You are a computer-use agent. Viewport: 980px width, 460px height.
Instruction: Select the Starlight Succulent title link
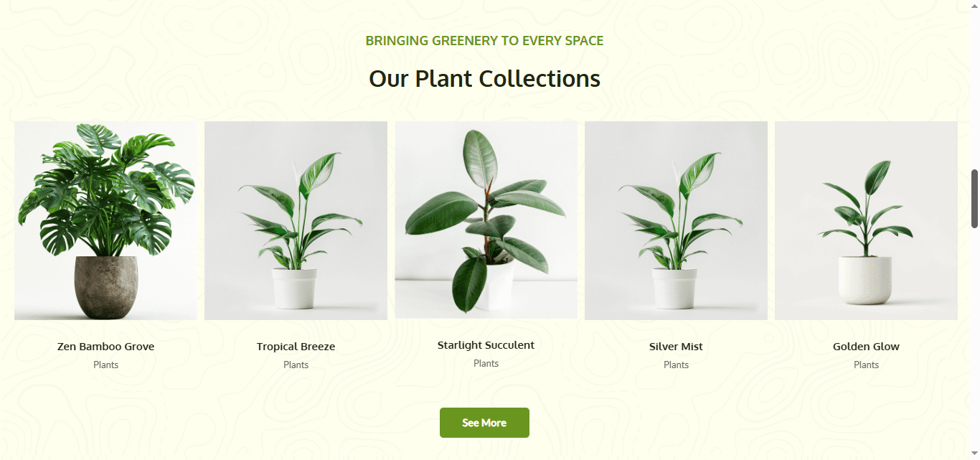point(486,345)
